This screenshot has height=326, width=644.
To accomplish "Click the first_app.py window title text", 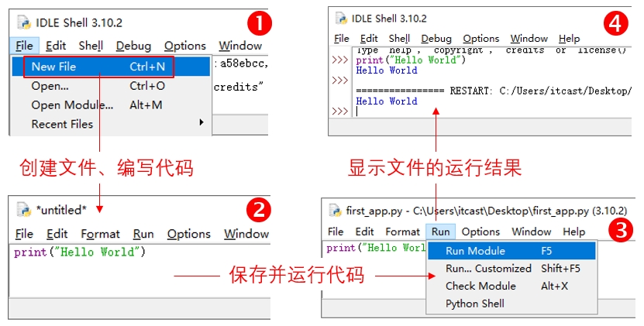I will [486, 211].
